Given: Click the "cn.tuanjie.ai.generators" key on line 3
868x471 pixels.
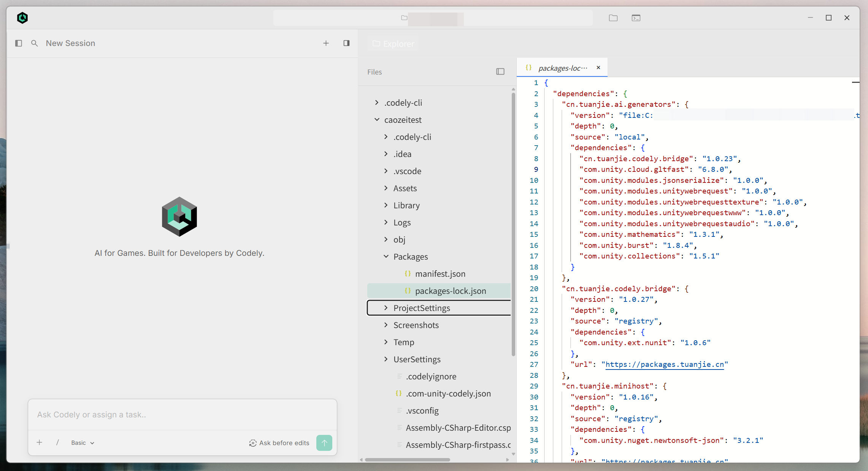Looking at the screenshot, I should click(x=619, y=105).
